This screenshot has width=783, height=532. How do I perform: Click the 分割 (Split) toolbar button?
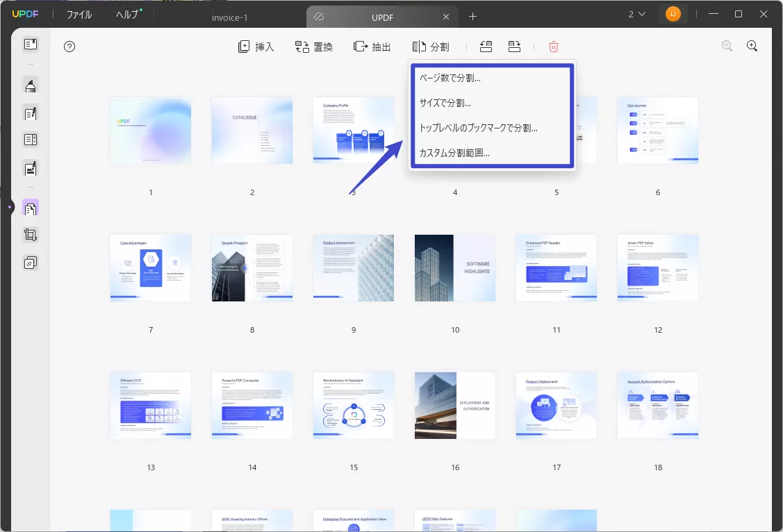[x=431, y=47]
